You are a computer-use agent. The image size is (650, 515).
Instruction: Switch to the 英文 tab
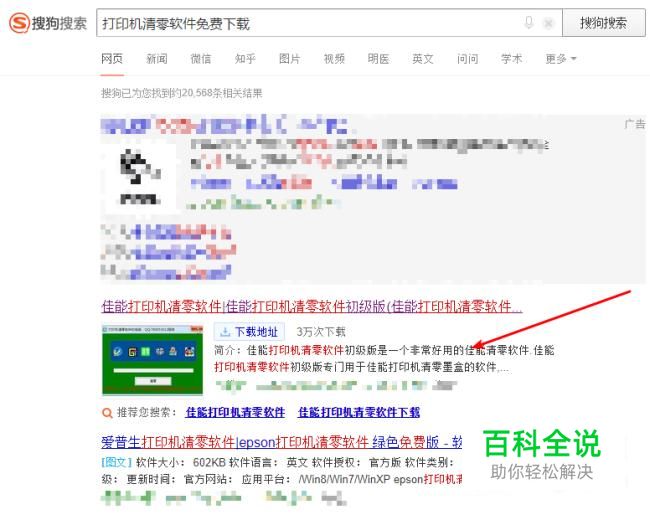tap(423, 59)
